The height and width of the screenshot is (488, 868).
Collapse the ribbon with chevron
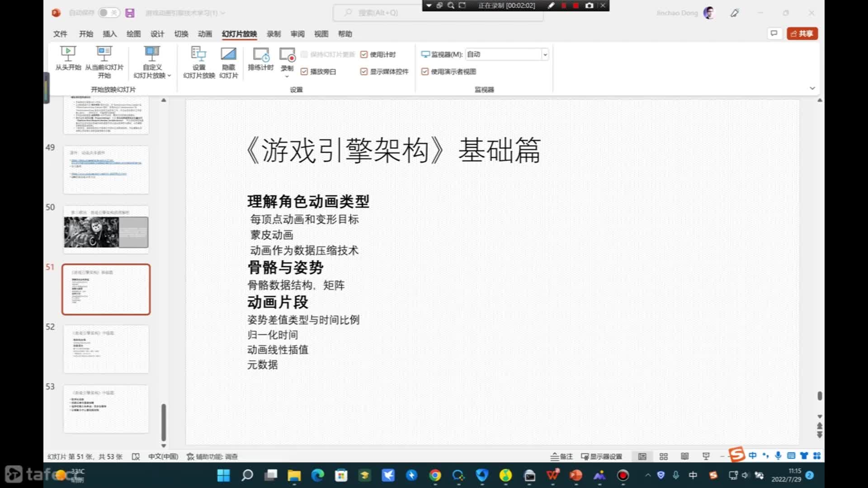[812, 88]
